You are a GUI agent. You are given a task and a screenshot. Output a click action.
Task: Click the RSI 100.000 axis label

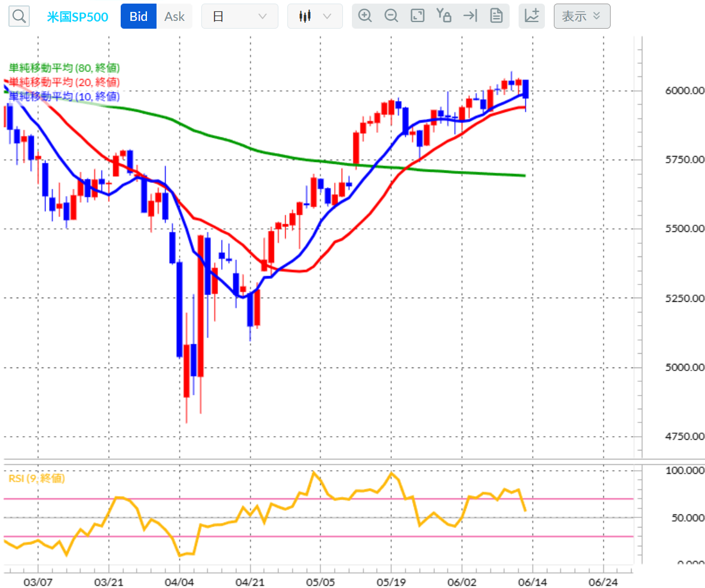[685, 470]
